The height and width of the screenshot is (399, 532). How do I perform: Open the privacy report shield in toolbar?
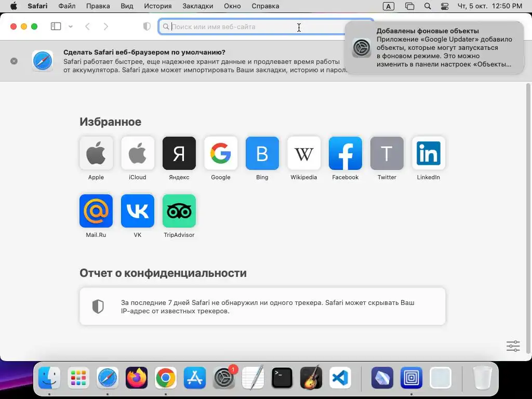pos(147,26)
